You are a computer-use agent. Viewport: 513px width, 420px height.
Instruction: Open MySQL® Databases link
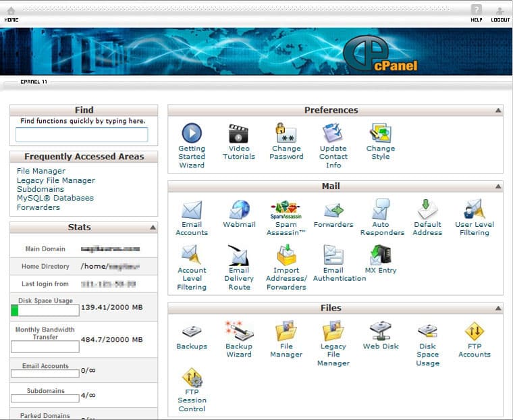pos(55,198)
